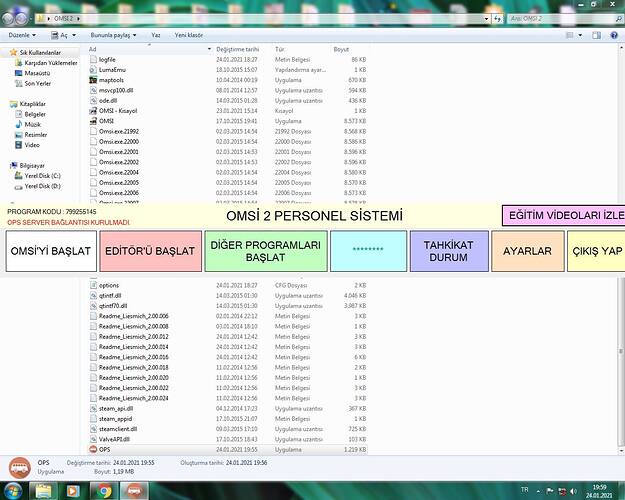
Task: Open media player taskbar icon
Action: 73,491
